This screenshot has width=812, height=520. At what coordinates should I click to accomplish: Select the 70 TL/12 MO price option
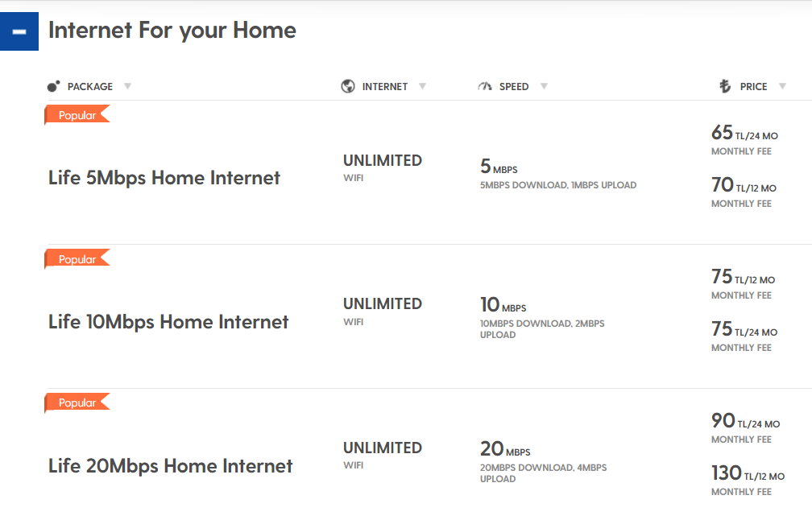[x=744, y=192]
